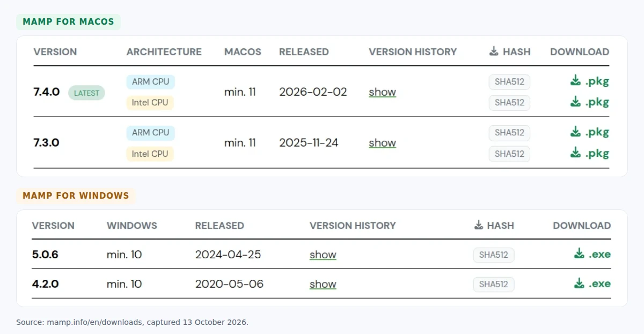Click 'min. 10' in the 4.2.0 row
644x334 pixels.
tap(125, 284)
